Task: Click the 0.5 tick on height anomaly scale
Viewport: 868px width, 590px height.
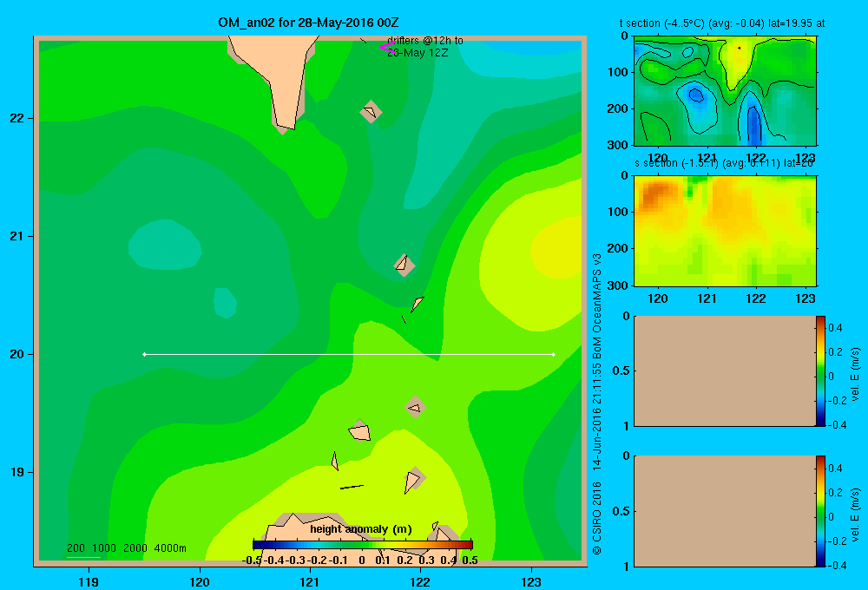Action: tap(470, 560)
